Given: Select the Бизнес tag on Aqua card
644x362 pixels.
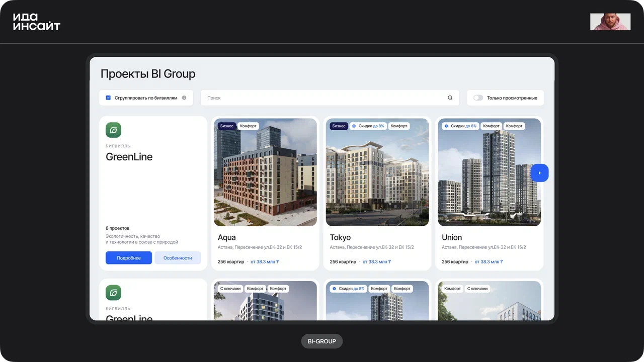Looking at the screenshot, I should 227,126.
